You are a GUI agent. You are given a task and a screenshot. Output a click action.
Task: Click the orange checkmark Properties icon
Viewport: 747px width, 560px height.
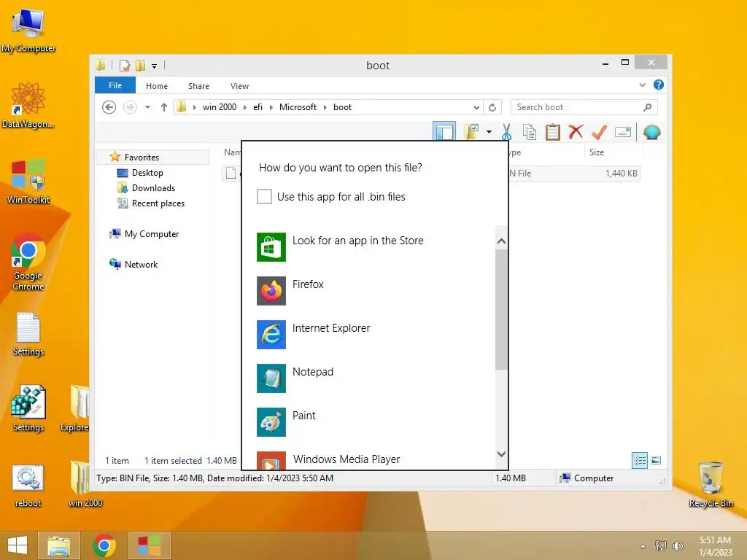click(x=600, y=132)
